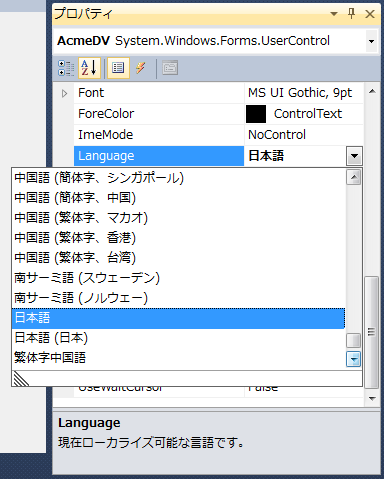
Task: Toggle the Alphabetical sort button
Action: click(89, 68)
